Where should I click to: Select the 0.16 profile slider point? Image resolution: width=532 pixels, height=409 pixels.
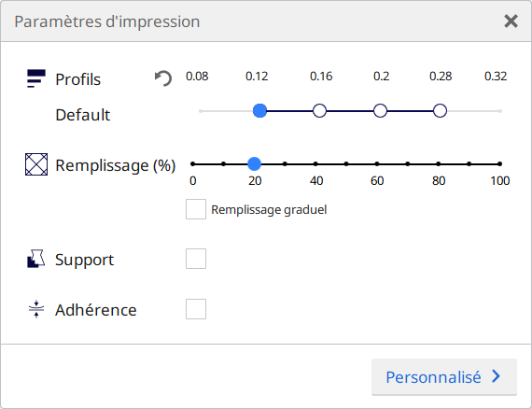(x=319, y=110)
